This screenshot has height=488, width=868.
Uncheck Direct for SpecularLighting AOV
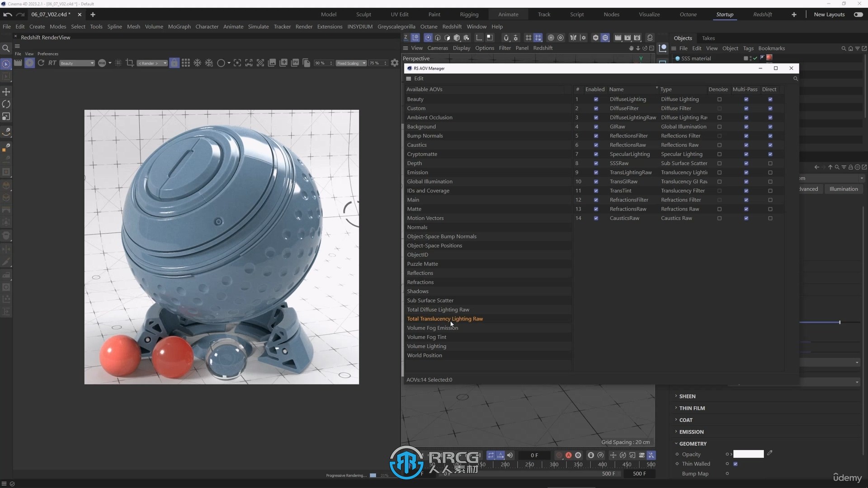(770, 154)
